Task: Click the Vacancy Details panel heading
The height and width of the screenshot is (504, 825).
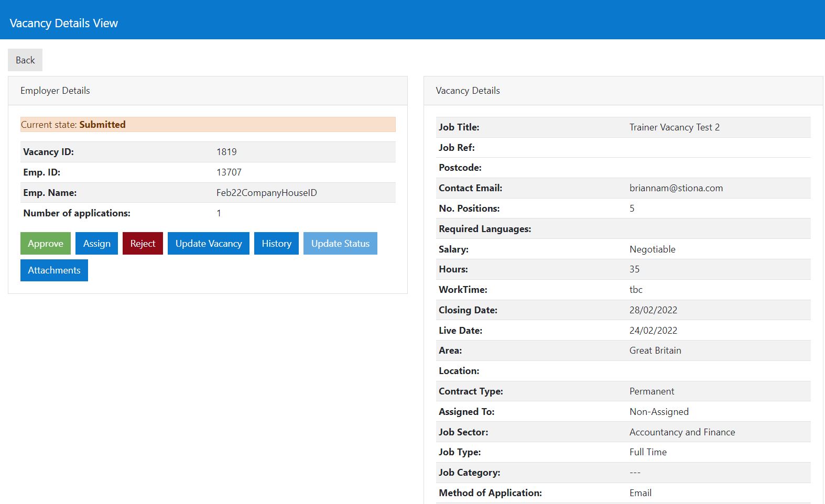Action: (x=468, y=91)
